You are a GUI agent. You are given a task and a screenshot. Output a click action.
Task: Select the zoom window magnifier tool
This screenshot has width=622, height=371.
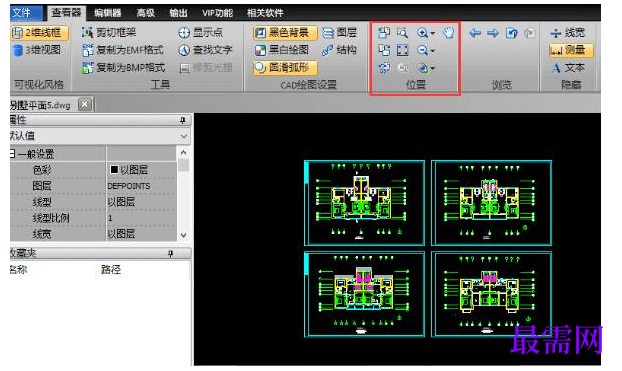coord(402,33)
